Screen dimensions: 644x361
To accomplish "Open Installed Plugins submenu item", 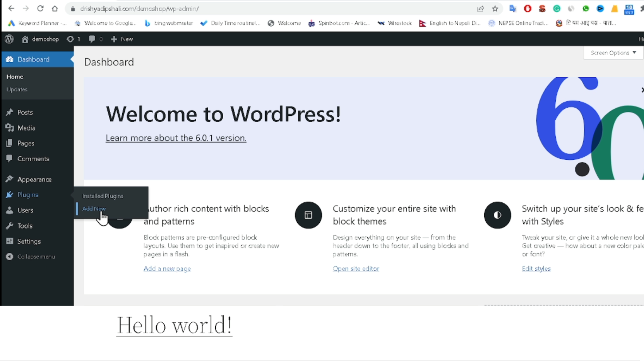I will (x=103, y=196).
